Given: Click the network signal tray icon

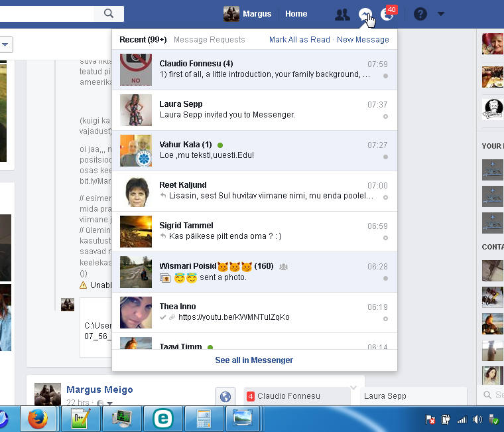Looking at the screenshot, I should pos(462,419).
